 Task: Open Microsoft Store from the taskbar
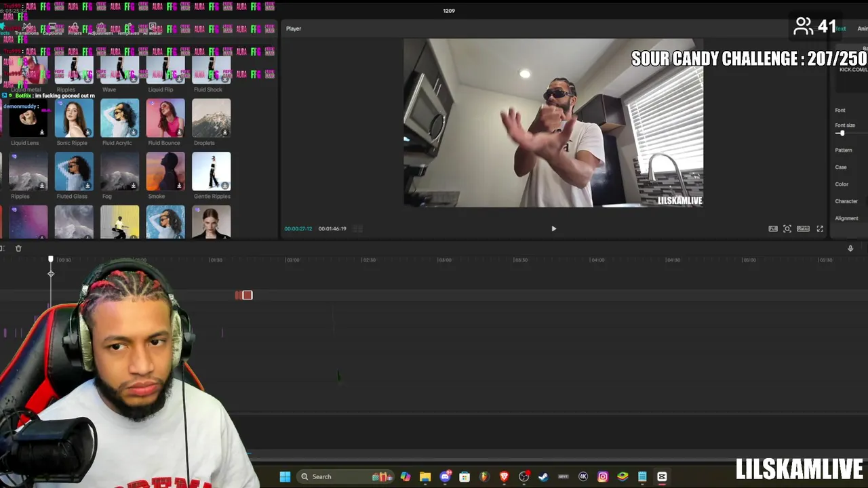click(465, 477)
